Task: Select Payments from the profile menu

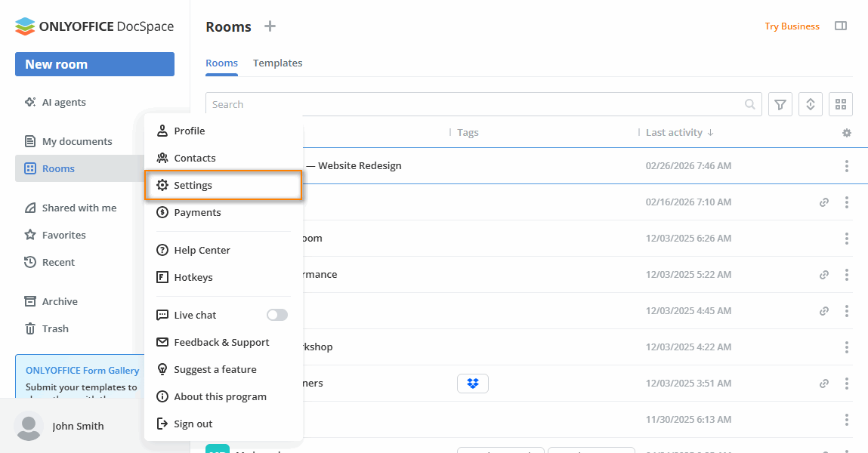Action: [198, 212]
